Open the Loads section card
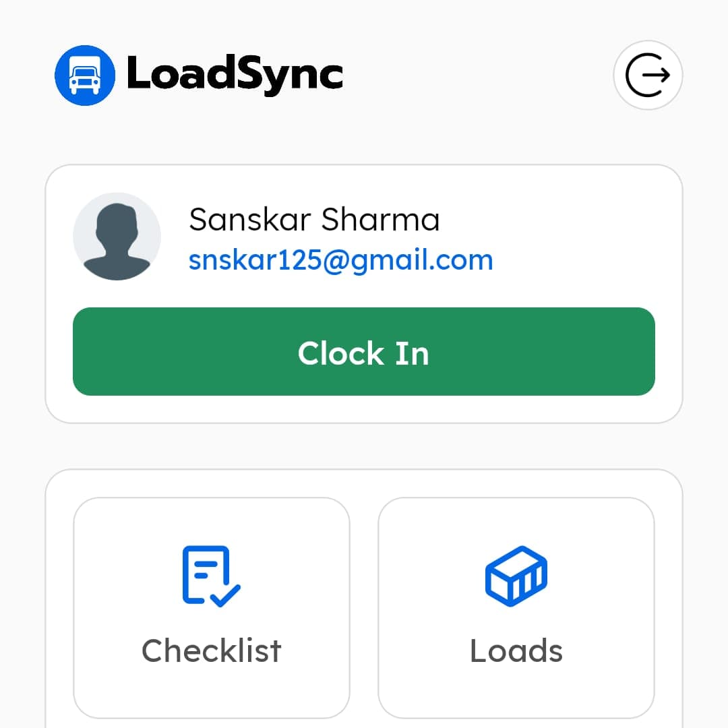 coord(516,607)
